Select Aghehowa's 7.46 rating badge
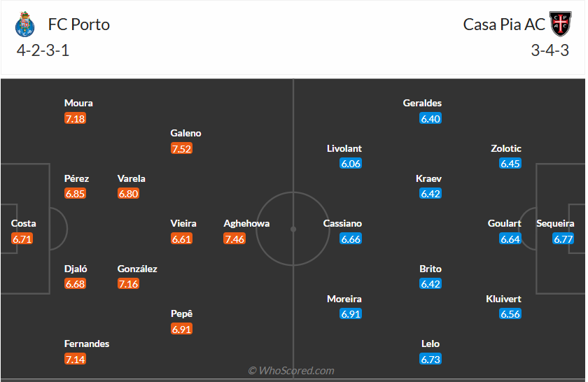This screenshot has width=588, height=382. click(234, 239)
